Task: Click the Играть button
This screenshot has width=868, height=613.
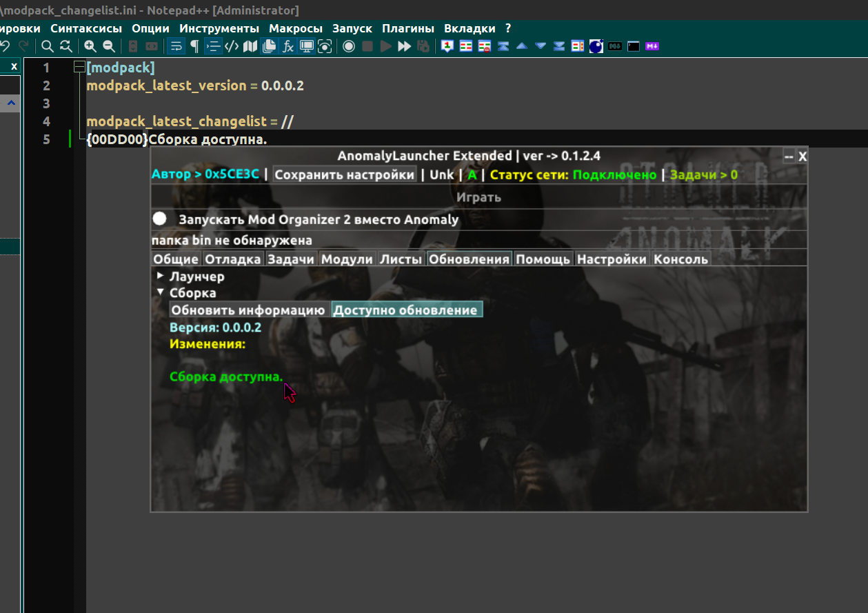Action: [x=478, y=197]
